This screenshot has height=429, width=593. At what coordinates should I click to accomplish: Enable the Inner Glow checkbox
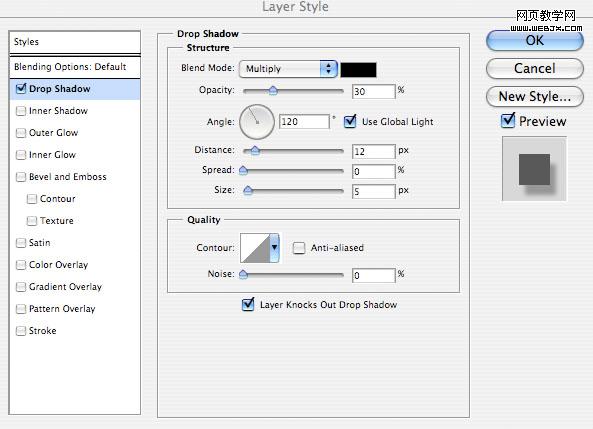(21, 155)
